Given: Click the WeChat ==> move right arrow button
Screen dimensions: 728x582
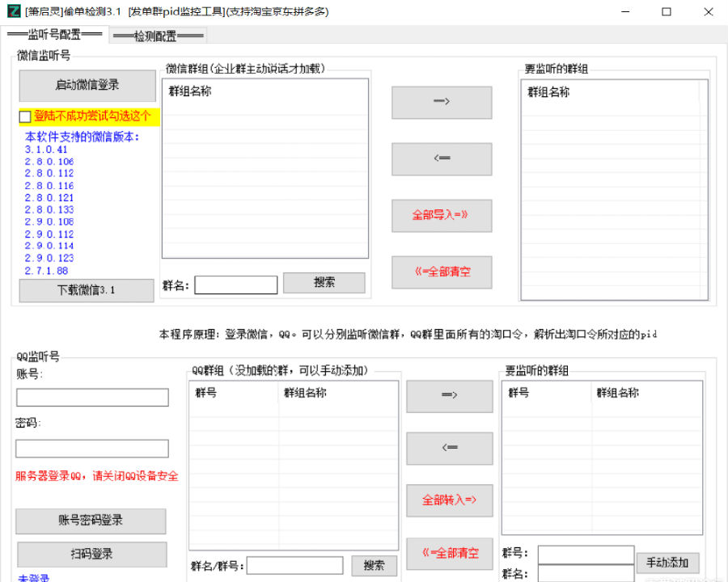Looking at the screenshot, I should point(442,102).
